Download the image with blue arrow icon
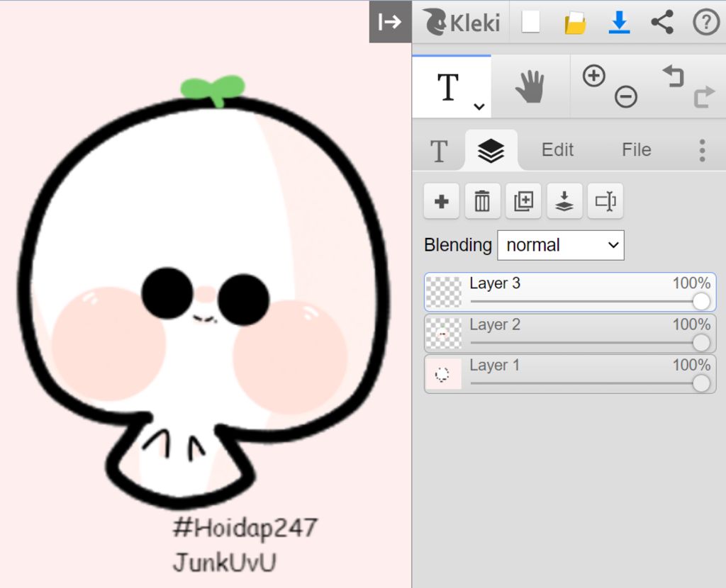 619,23
